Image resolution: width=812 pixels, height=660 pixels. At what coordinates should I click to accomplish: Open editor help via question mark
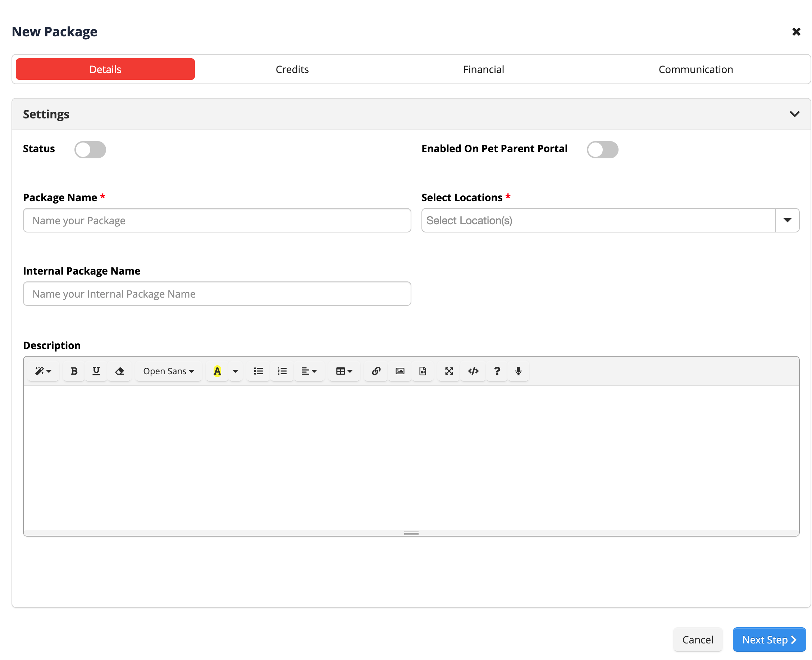click(497, 371)
